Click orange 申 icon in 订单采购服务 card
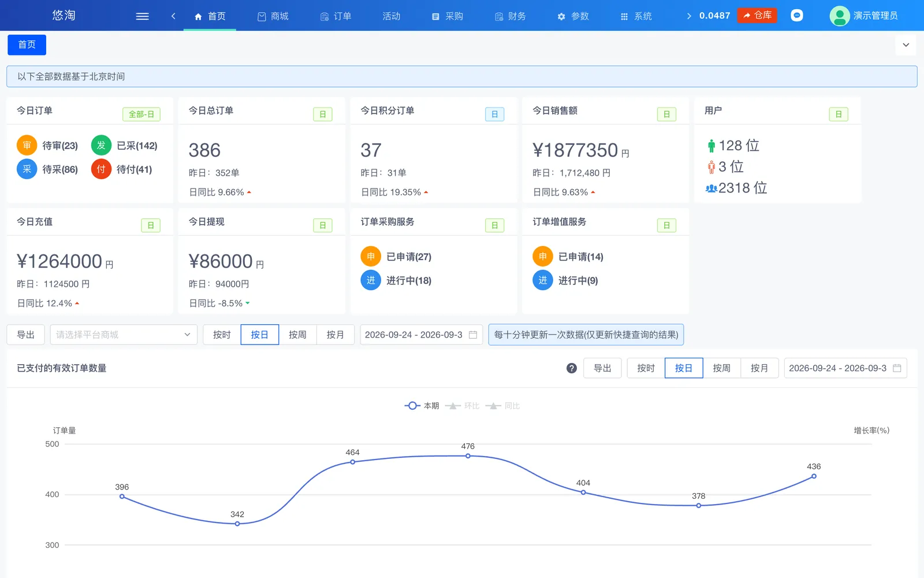This screenshot has width=924, height=578. (x=371, y=257)
